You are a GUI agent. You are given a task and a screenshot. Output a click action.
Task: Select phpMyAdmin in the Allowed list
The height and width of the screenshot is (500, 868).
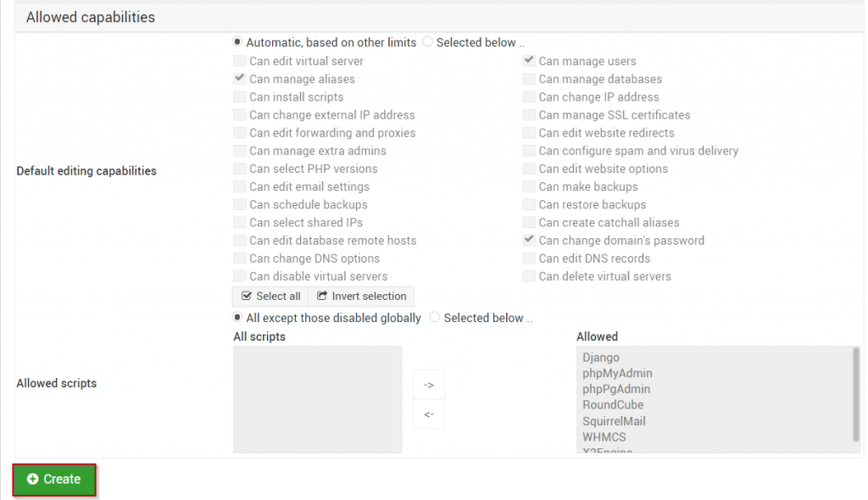coord(617,373)
